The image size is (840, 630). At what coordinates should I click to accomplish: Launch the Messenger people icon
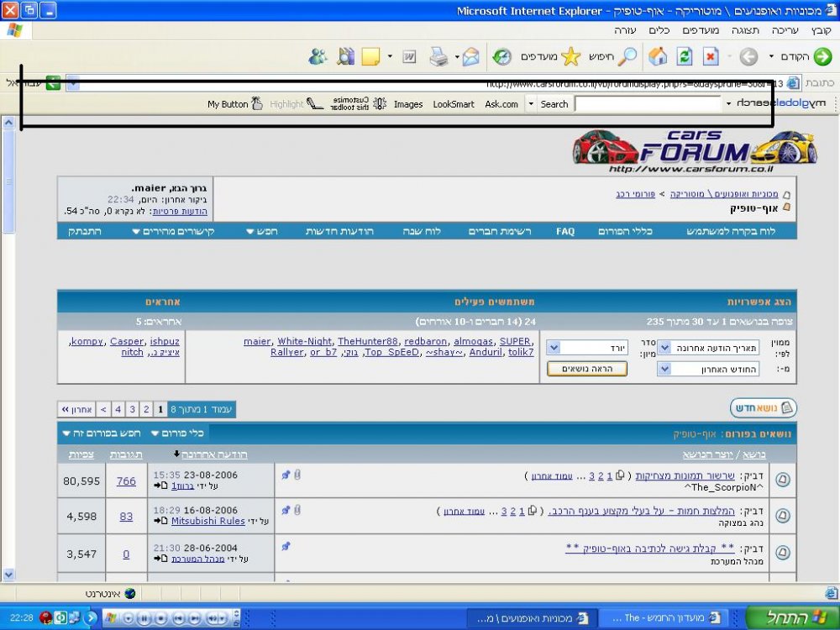pos(318,56)
